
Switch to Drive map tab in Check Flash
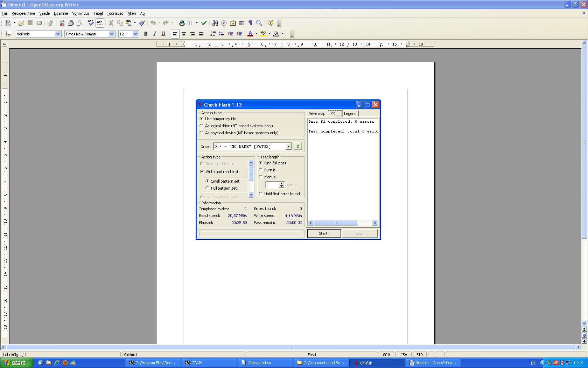pyautogui.click(x=317, y=114)
